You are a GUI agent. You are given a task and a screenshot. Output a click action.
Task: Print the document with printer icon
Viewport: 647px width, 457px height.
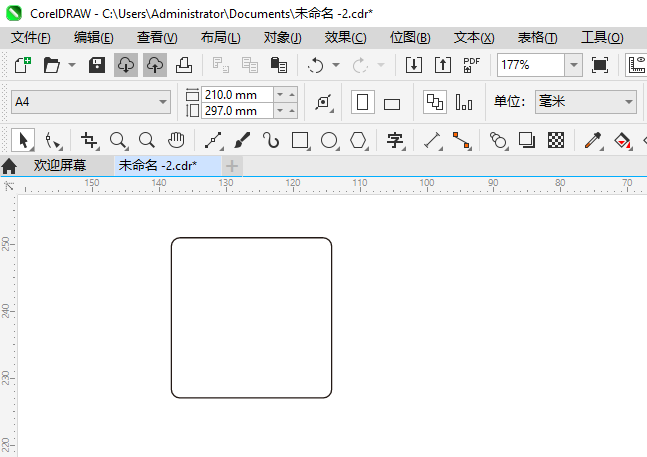click(x=184, y=65)
